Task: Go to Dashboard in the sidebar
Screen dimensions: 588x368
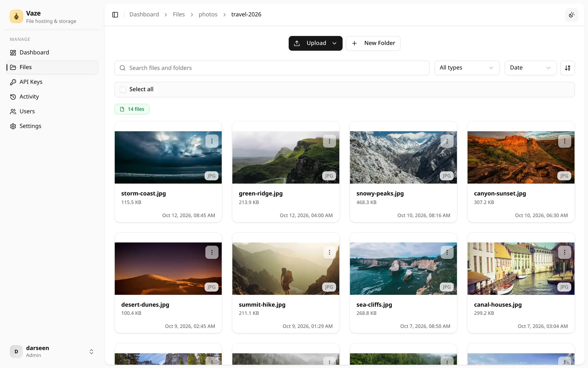Action: [52, 53]
